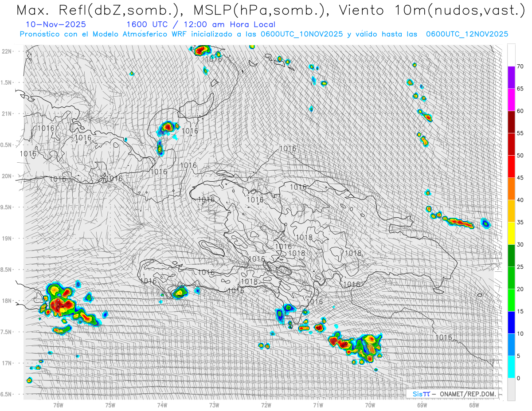Image resolution: width=532 pixels, height=411 pixels.
Task: Click the 72W longitude axis label
Action: 266,405
